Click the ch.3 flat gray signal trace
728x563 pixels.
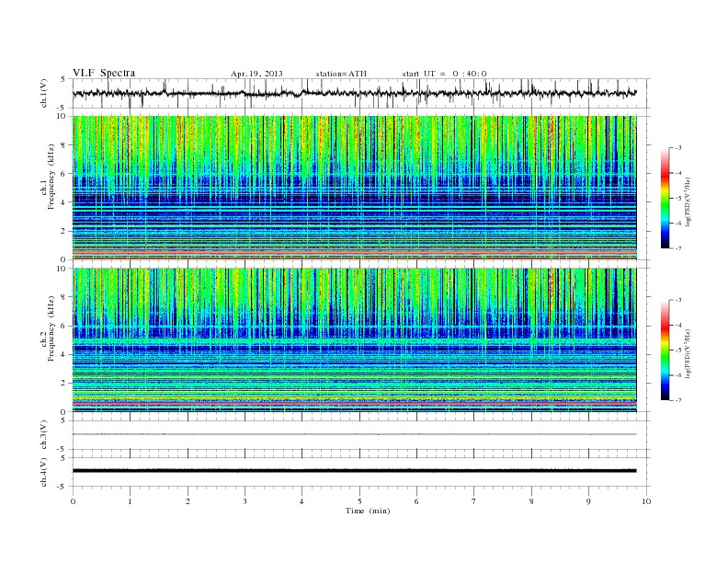(x=354, y=434)
